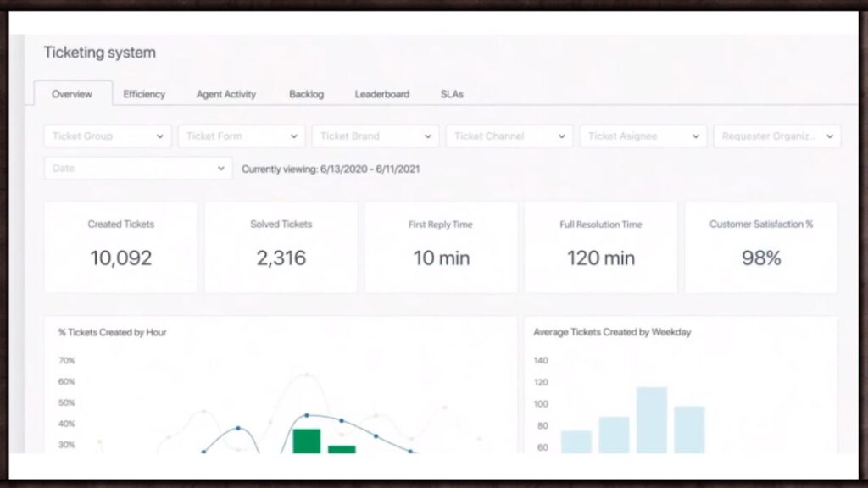Go to the Agent Activity tab
The width and height of the screenshot is (868, 488).
(x=225, y=94)
